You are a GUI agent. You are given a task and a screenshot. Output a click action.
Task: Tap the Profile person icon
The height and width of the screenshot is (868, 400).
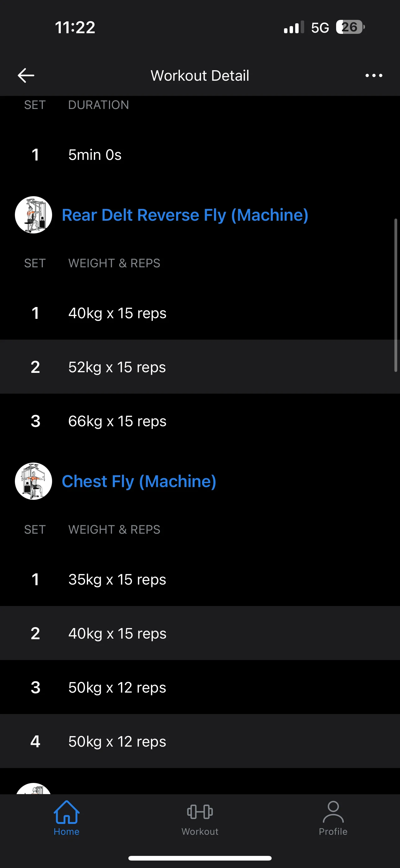[x=333, y=812]
